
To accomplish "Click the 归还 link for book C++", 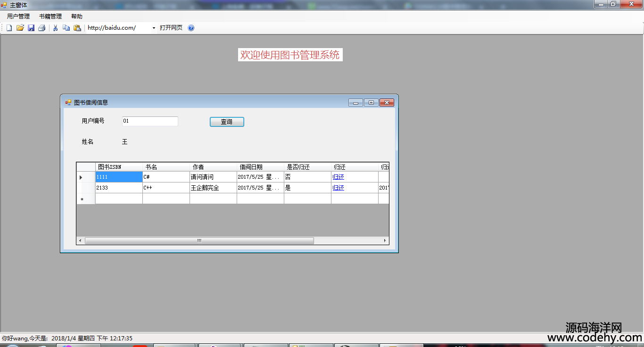I will tap(338, 188).
